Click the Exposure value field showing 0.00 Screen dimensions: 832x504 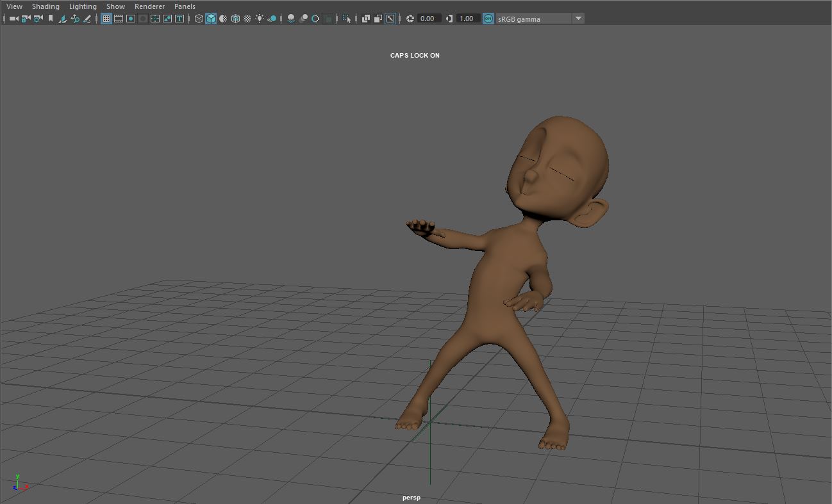click(x=429, y=19)
